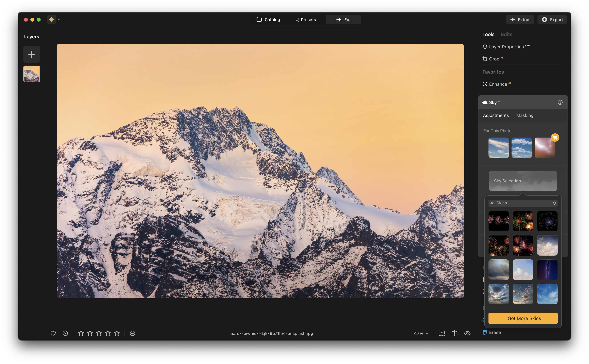Image resolution: width=589 pixels, height=364 pixels.
Task: Select the Milky Way night sky thumbnail
Action: [547, 270]
